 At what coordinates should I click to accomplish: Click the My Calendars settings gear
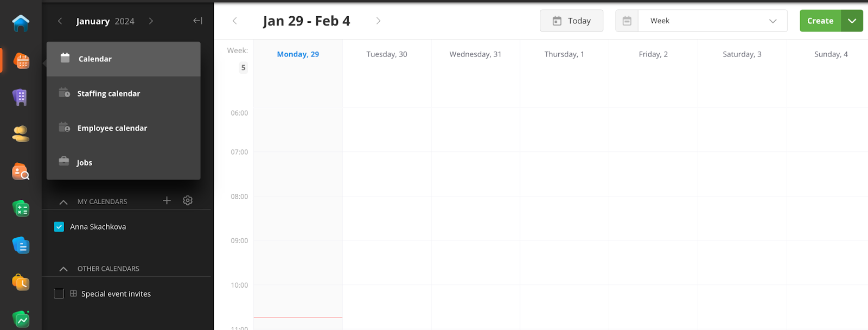(188, 200)
